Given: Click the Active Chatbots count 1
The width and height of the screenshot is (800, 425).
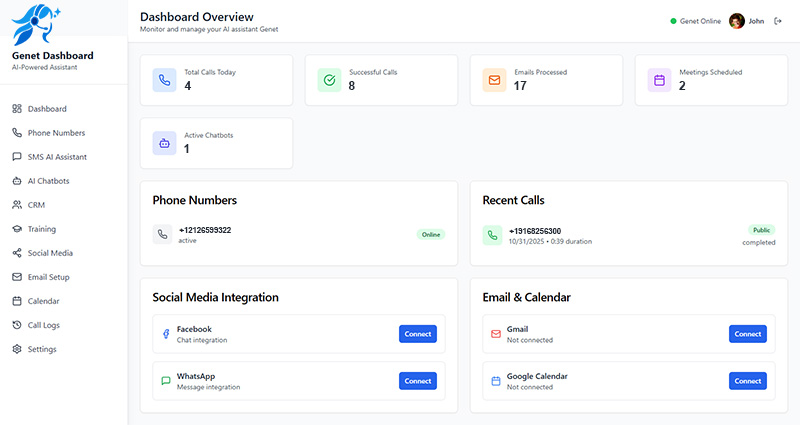Looking at the screenshot, I should (x=187, y=149).
